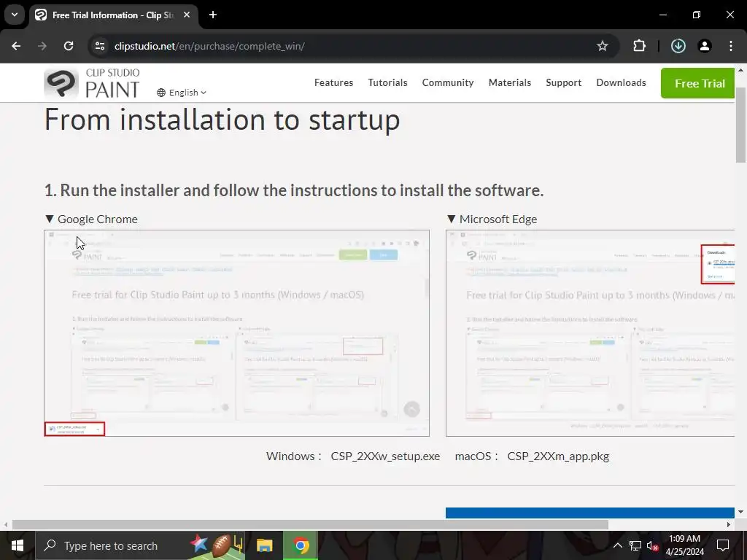This screenshot has height=560, width=747.
Task: Click the Google Chrome instruction screenshot
Action: point(237,333)
